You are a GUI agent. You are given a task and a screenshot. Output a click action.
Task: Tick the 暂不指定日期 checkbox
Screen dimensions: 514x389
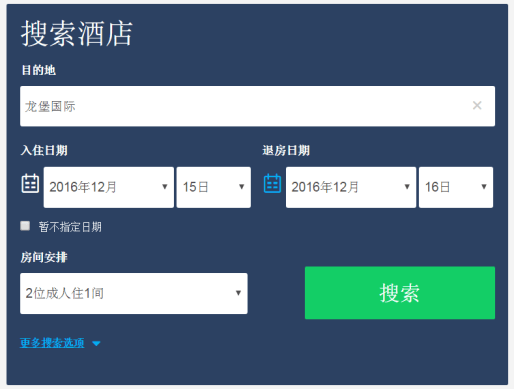click(25, 226)
